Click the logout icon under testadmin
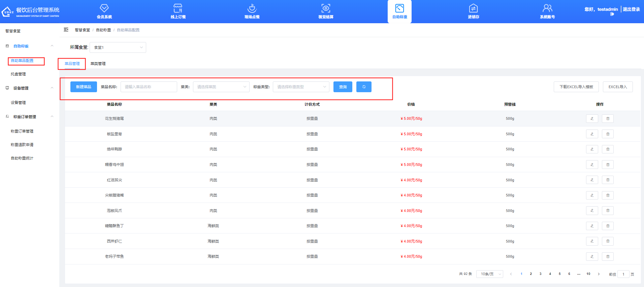Viewport: 644px width, 287px height. point(612,14)
